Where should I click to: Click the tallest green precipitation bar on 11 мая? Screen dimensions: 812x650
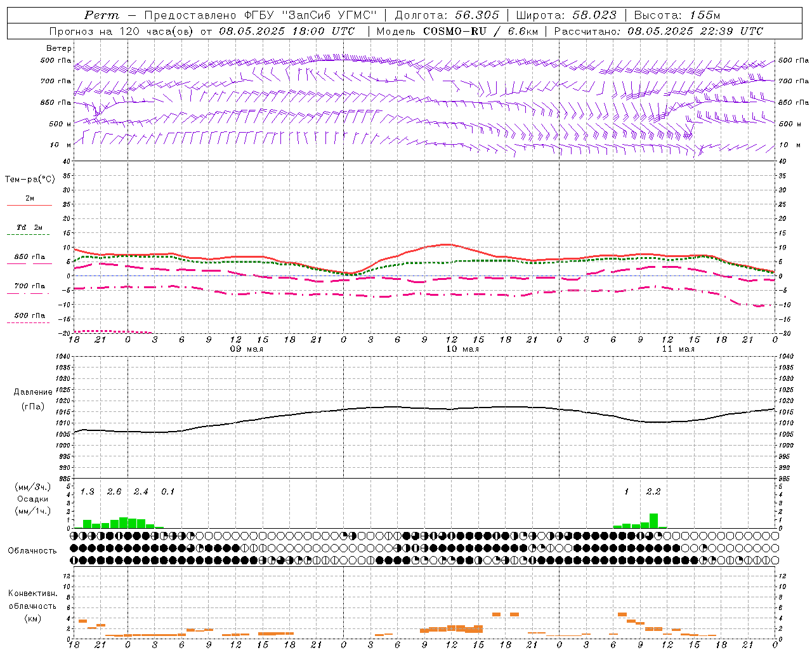coord(653,521)
